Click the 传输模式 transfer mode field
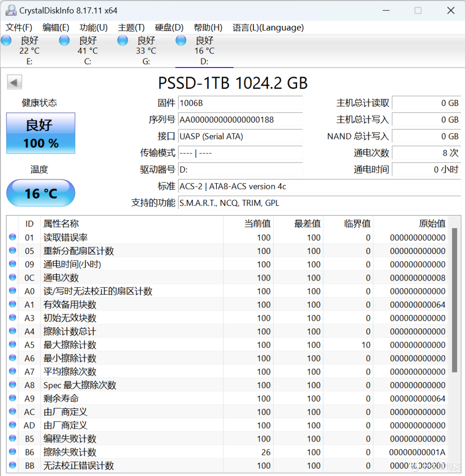This screenshot has width=465, height=476. click(x=240, y=153)
